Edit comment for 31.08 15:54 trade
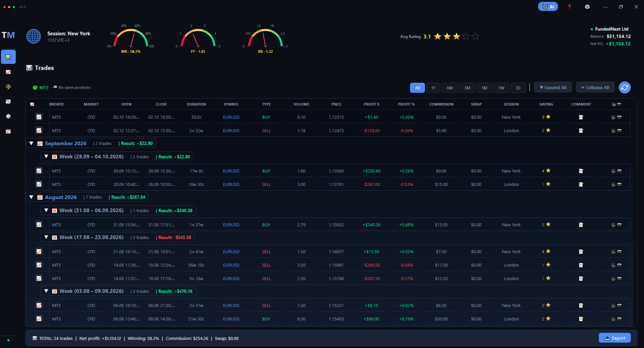Image resolution: width=644 pixels, height=348 pixels. click(581, 225)
